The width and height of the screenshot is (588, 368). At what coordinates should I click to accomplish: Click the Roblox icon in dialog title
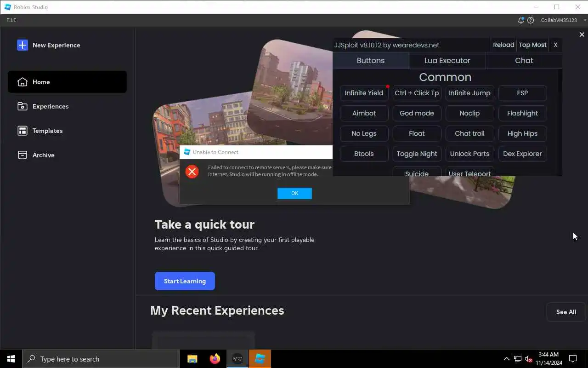coord(187,152)
